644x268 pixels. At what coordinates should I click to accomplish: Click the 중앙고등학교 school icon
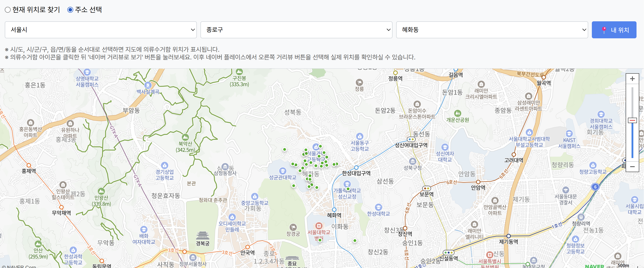coord(254,196)
